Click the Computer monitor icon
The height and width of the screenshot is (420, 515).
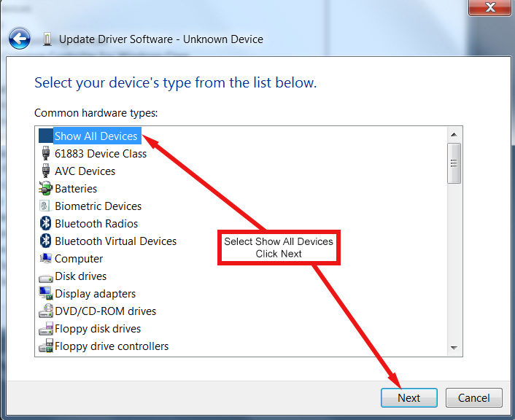[x=45, y=259]
